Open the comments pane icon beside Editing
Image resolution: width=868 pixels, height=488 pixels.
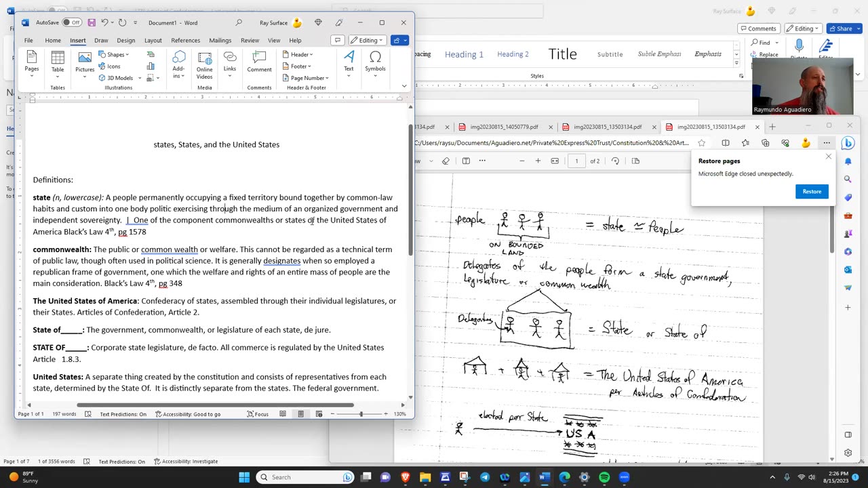click(x=337, y=40)
